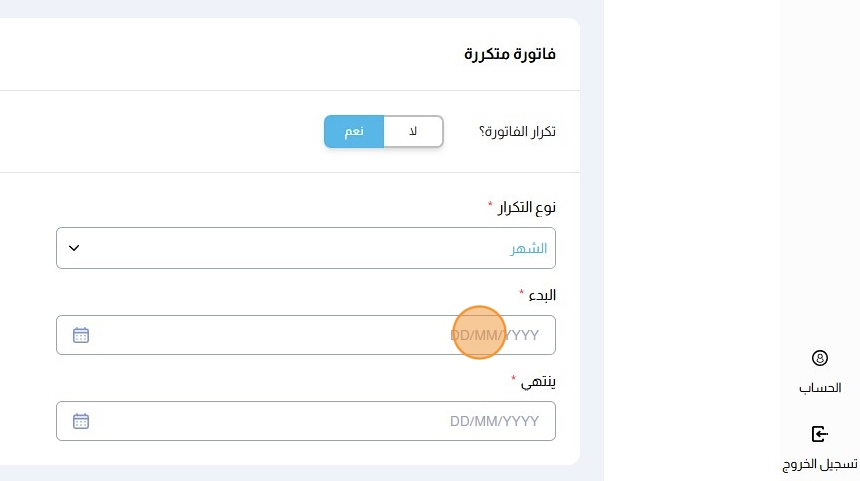Screen dimensions: 860x481
Task: Click the DD/MM/YYYY placeholder in البدء field
Action: tap(495, 335)
